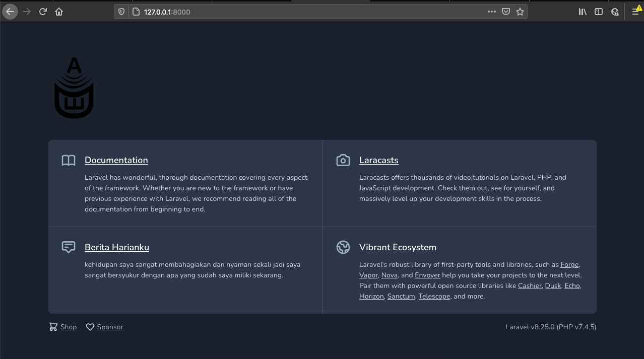Open the Library bookshelf icon

pos(583,12)
